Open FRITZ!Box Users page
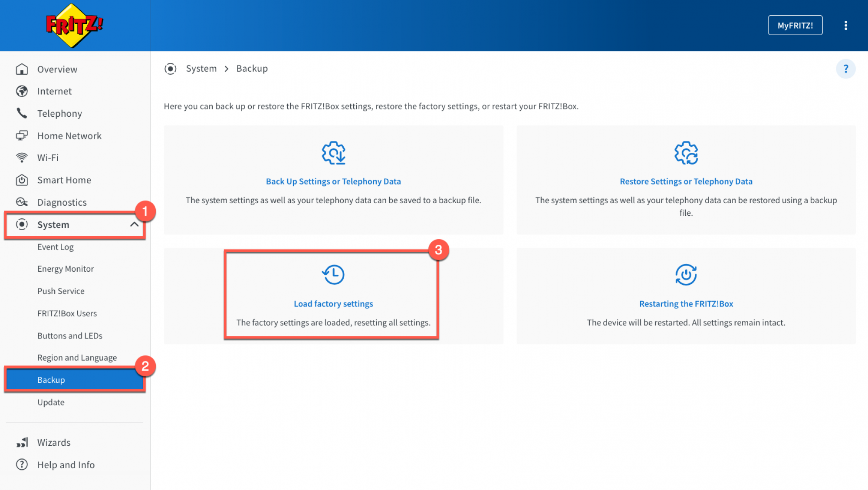The height and width of the screenshot is (490, 868). (x=67, y=313)
